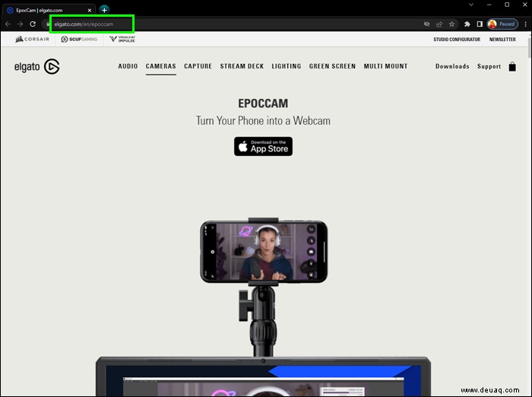Select the EpocCam | elgato.com tab
The height and width of the screenshot is (397, 532).
49,10
